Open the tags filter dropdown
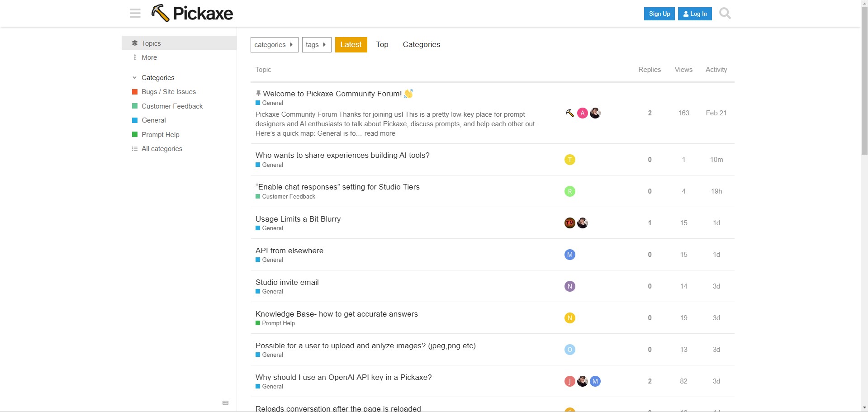The image size is (868, 412). (x=317, y=45)
